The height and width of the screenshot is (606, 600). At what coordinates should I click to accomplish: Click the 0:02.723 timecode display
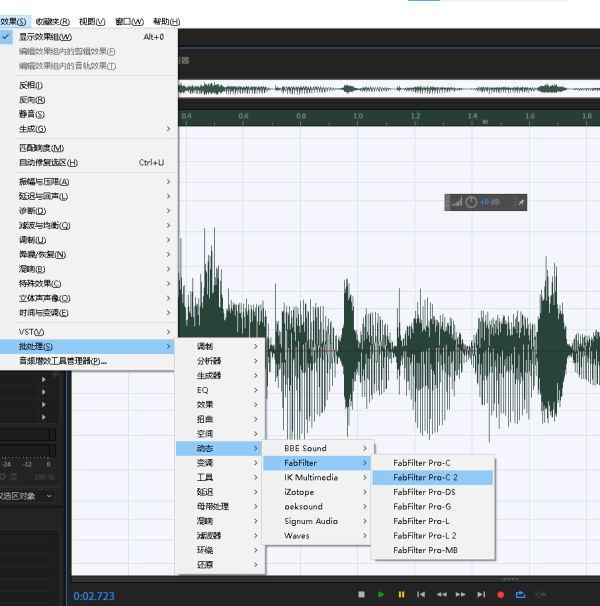pyautogui.click(x=94, y=596)
